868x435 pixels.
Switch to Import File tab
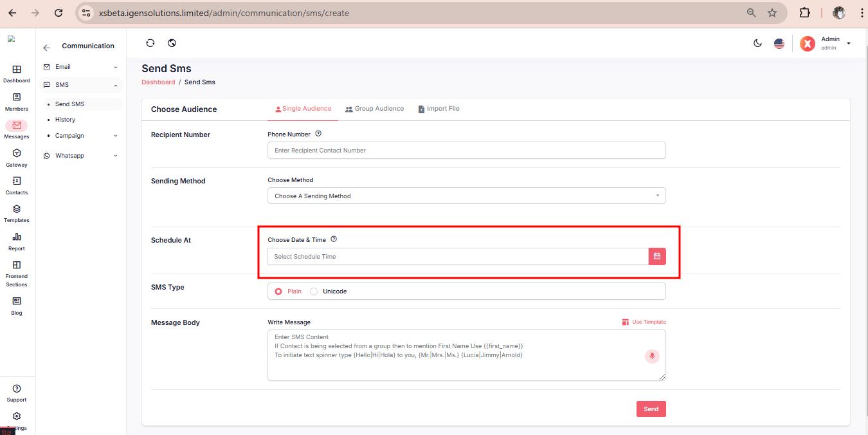coord(439,109)
